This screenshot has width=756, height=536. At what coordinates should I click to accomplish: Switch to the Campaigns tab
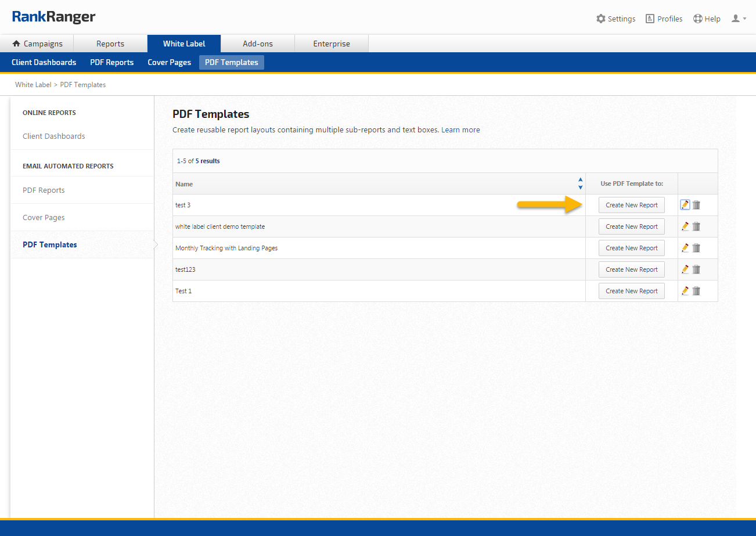click(x=37, y=44)
